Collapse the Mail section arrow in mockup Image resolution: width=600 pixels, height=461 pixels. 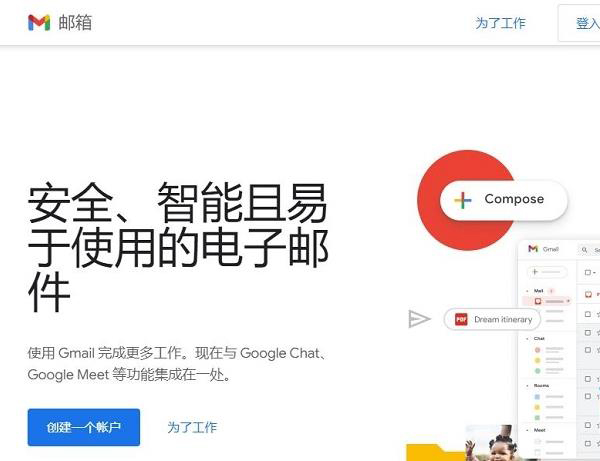(x=527, y=291)
